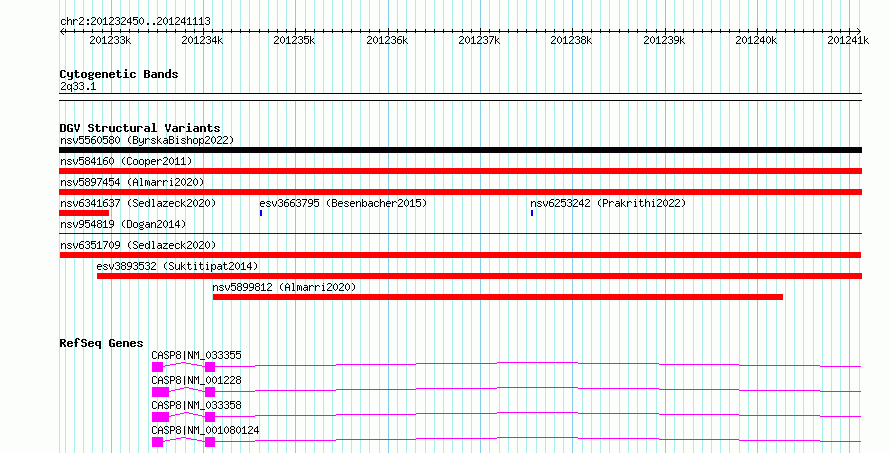
Task: Open the esv3893532 (Suktitipat2014) label
Action: point(177,266)
